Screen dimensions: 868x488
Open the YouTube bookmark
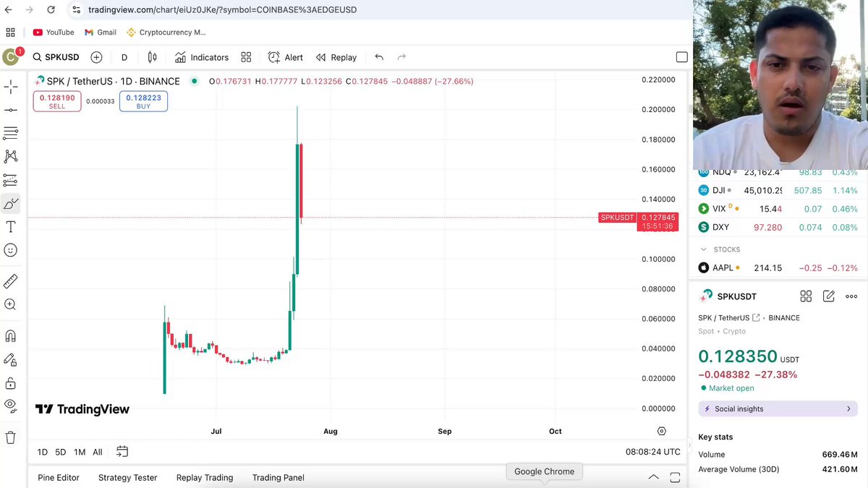point(54,33)
